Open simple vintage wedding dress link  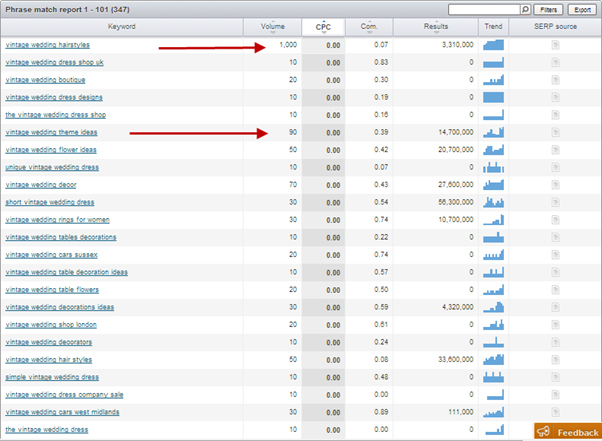pyautogui.click(x=52, y=377)
